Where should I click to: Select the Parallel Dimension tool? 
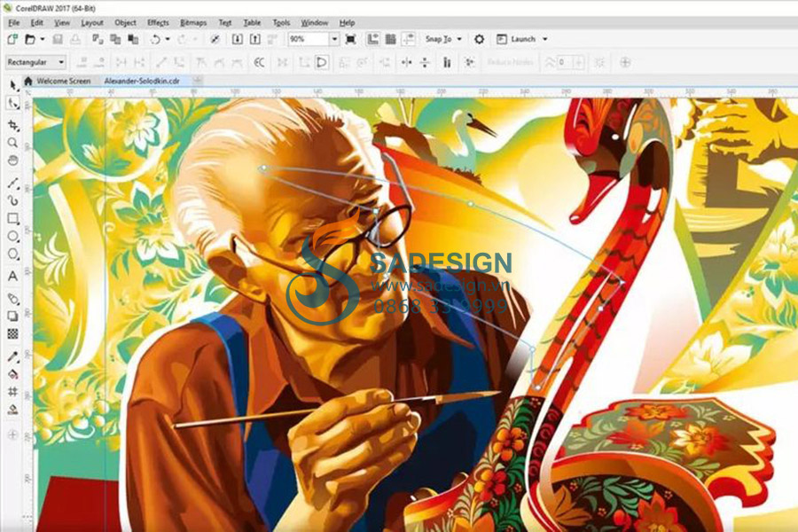[x=13, y=298]
